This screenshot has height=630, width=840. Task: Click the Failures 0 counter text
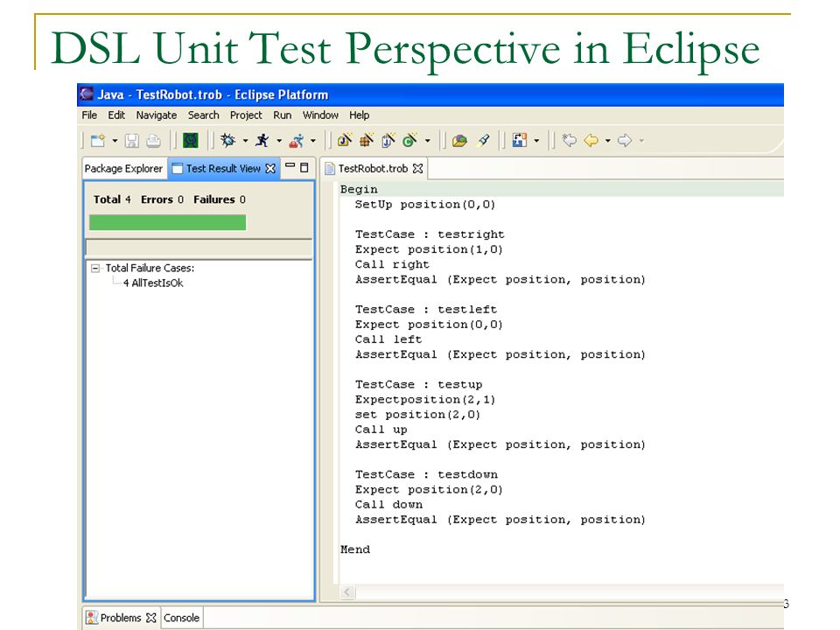tap(220, 199)
